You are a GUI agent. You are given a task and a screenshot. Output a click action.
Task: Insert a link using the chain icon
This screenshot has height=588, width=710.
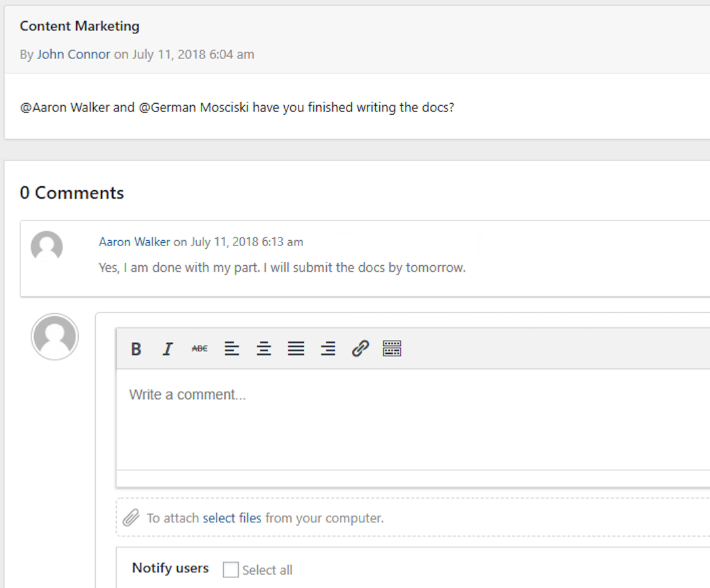coord(360,348)
